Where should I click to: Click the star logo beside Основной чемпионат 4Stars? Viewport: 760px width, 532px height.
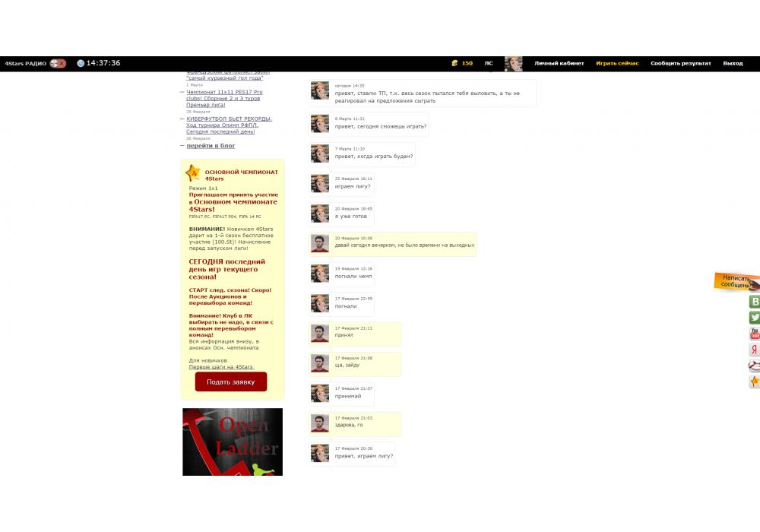click(193, 173)
